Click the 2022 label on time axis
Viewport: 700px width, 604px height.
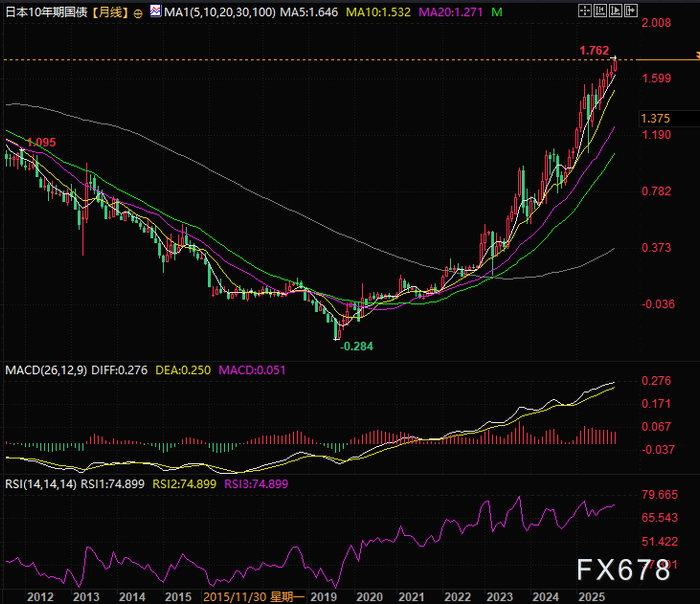coord(458,597)
